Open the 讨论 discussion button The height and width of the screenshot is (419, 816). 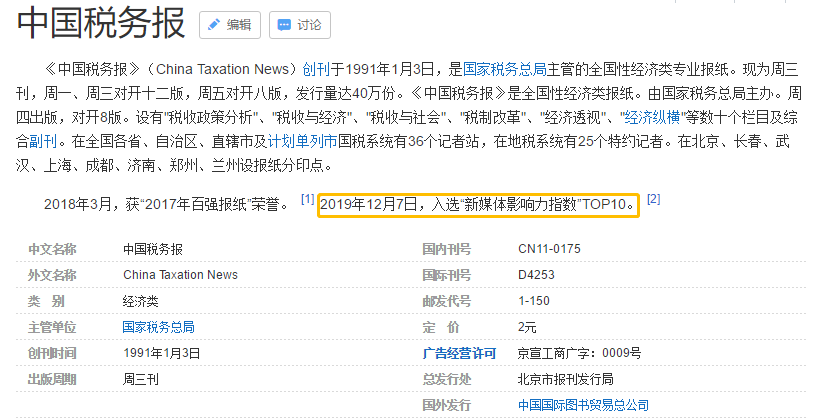[300, 24]
